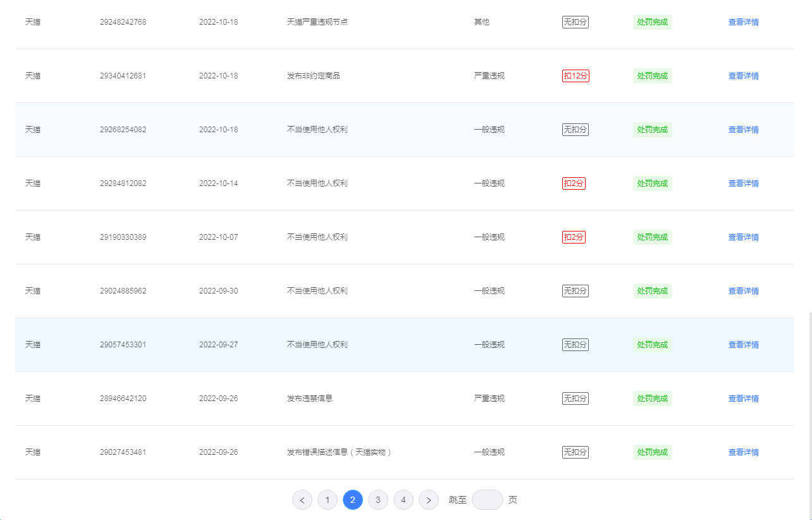Click 扣2分 tag in 2022-10-07 row

(574, 237)
